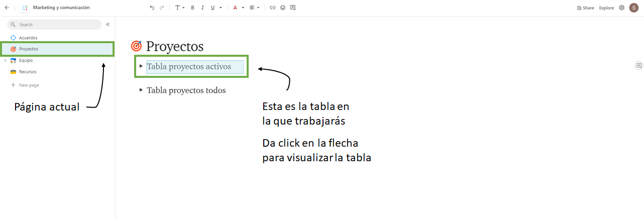The height and width of the screenshot is (219, 644).
Task: Open the user avatar S menu
Action: click(x=633, y=8)
